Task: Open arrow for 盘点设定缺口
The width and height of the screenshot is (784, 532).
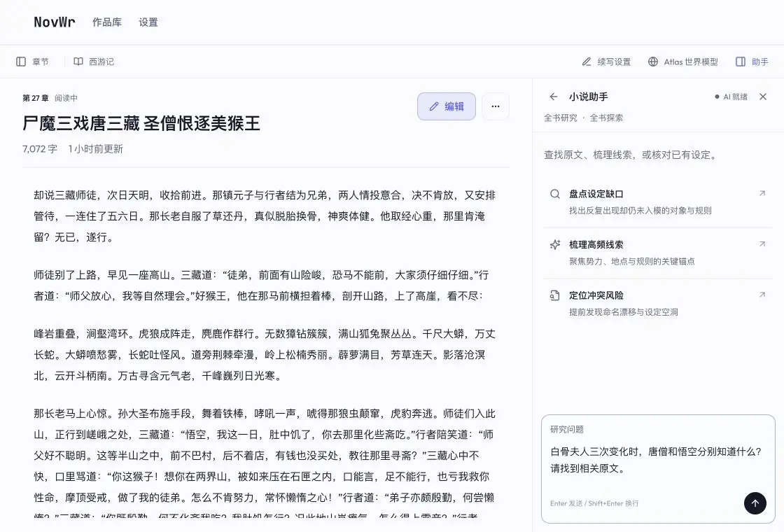Action: pyautogui.click(x=762, y=193)
